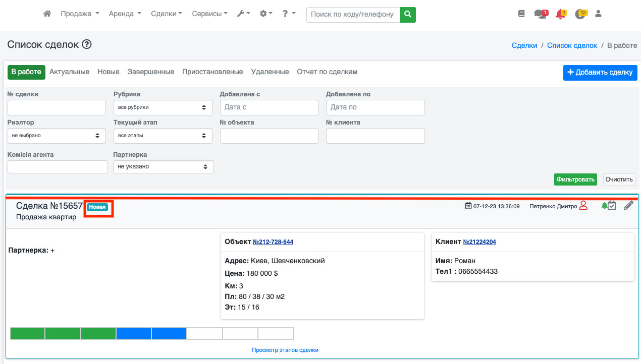Open the Риэлтор select box

coord(57,136)
